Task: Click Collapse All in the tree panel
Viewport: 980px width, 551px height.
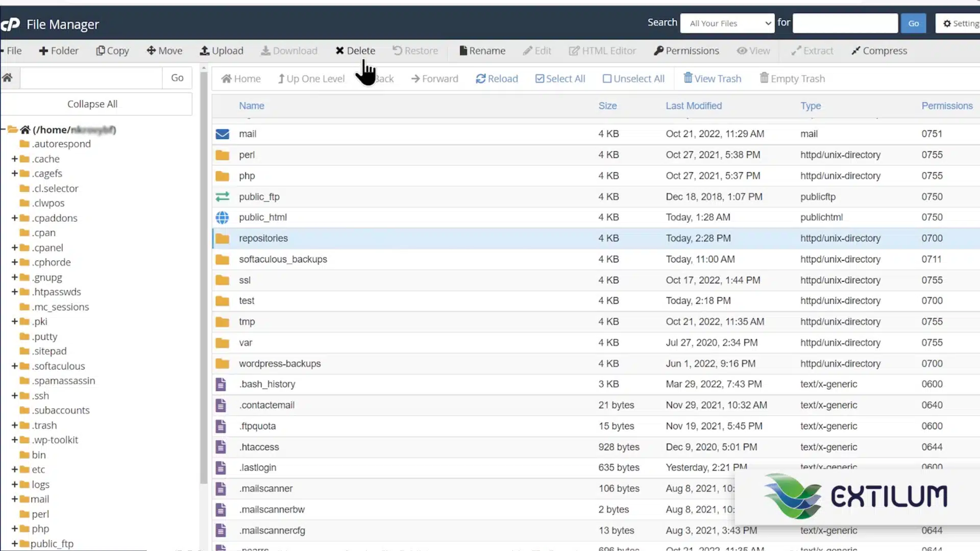Action: coord(92,104)
